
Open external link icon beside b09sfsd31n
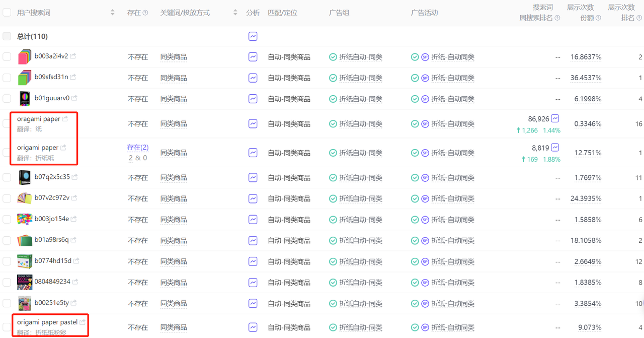(x=73, y=77)
